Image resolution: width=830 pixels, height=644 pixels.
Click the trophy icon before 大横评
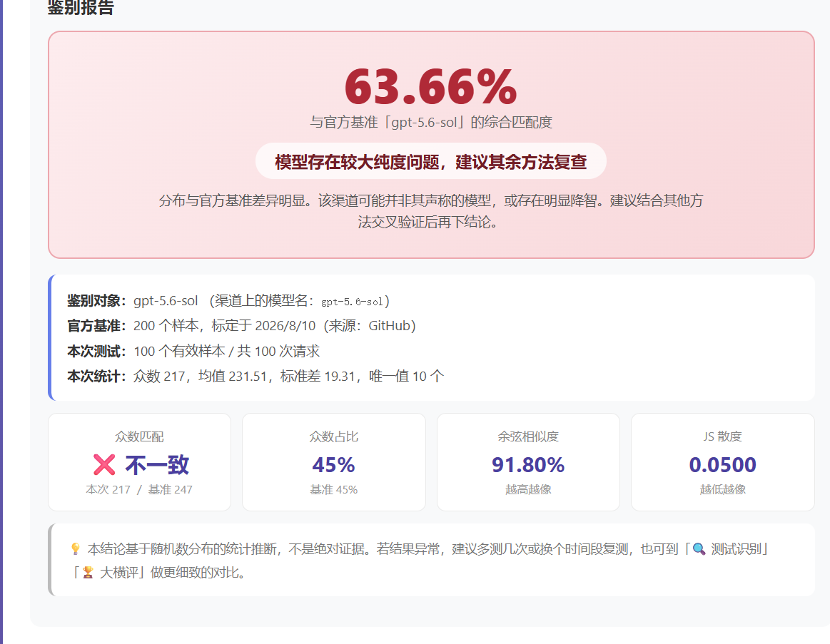[88, 572]
